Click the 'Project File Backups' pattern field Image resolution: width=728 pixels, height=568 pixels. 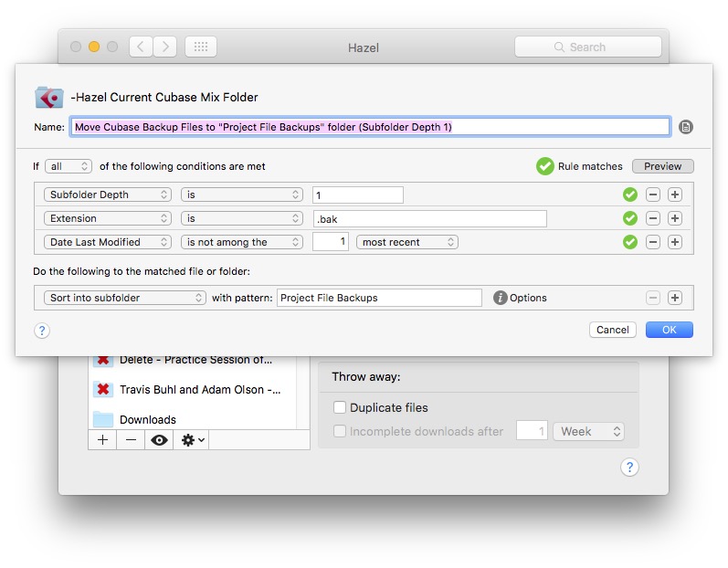[379, 298]
